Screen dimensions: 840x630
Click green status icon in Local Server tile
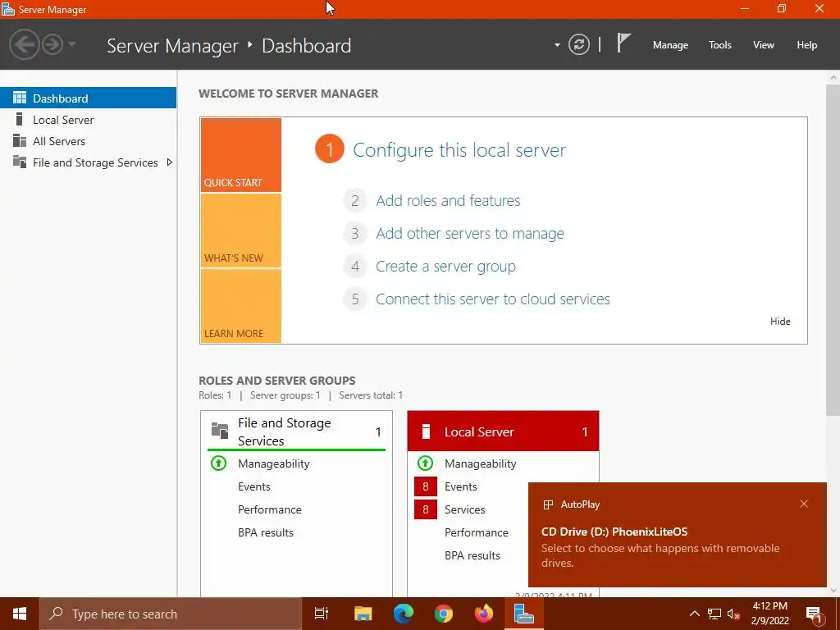click(426, 463)
